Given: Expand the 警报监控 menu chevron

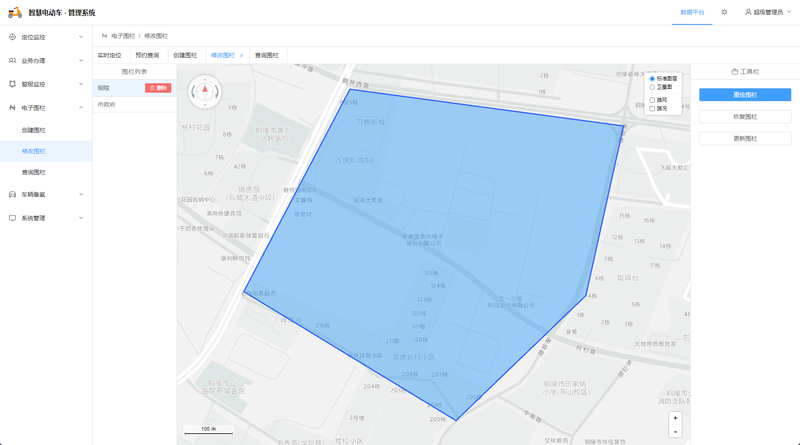Looking at the screenshot, I should [81, 84].
